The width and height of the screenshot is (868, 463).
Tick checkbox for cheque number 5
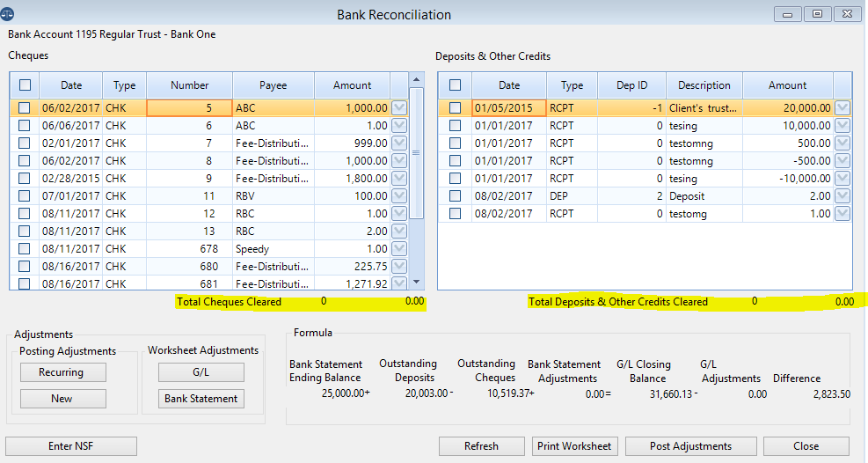pyautogui.click(x=25, y=108)
